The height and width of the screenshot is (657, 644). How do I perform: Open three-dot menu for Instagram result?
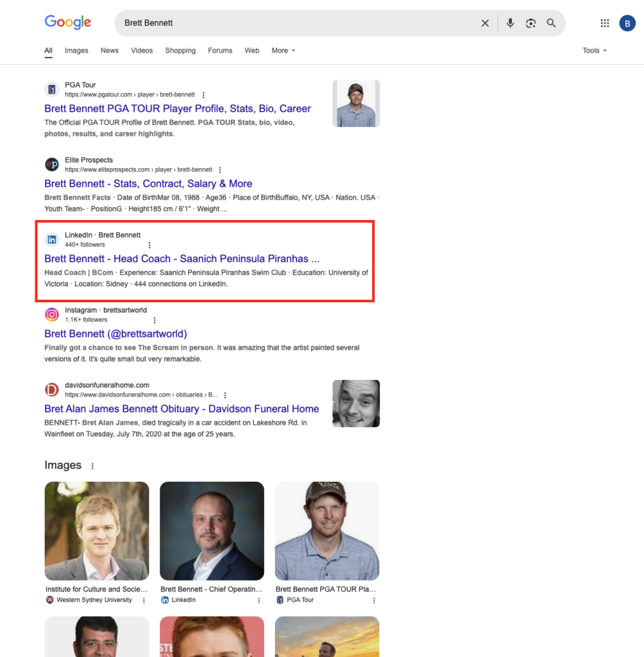coord(155,320)
